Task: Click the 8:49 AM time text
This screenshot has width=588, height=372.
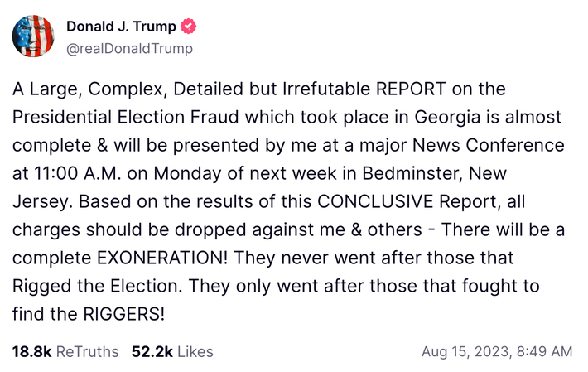Action: pos(544,352)
